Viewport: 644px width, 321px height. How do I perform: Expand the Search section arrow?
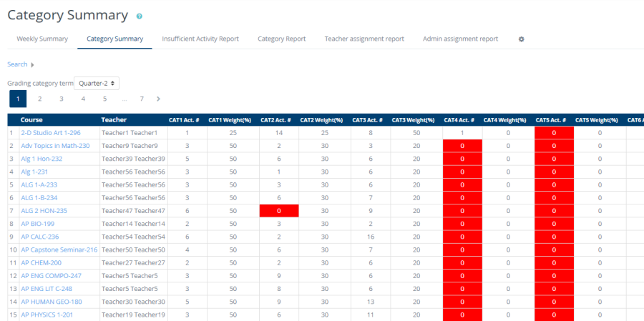[x=32, y=65]
